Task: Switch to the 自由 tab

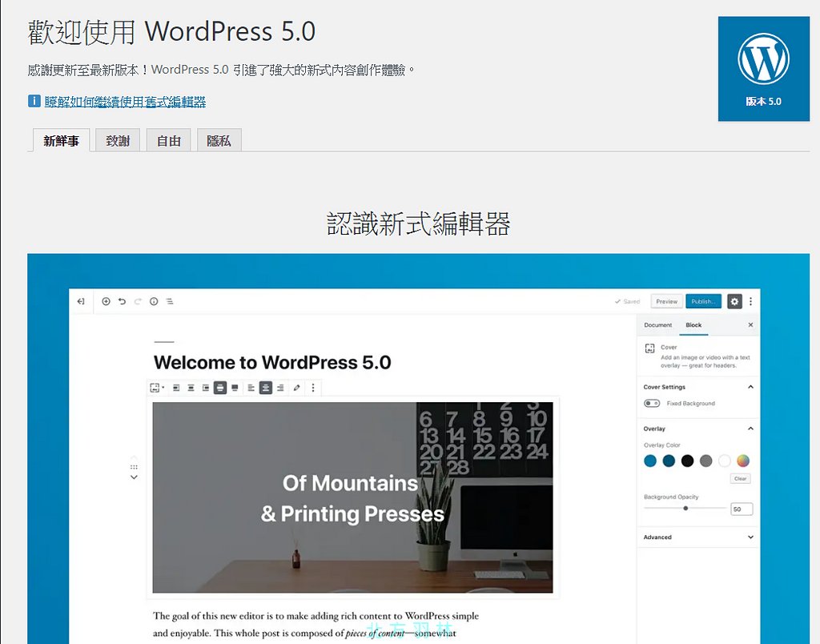Action: 168,140
